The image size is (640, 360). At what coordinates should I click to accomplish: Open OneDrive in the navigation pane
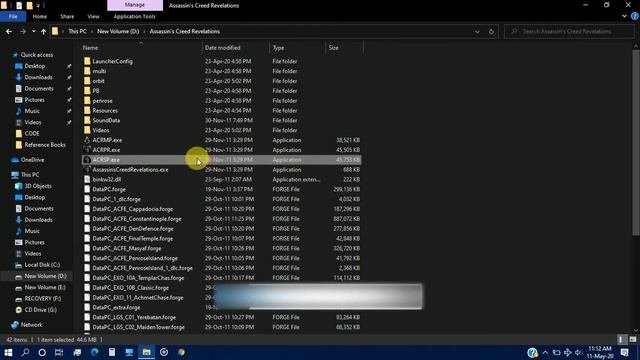(32, 160)
